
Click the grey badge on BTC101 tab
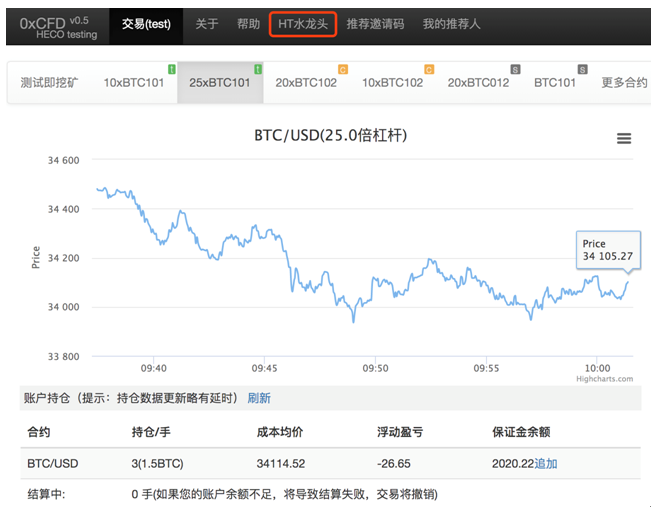click(x=583, y=69)
